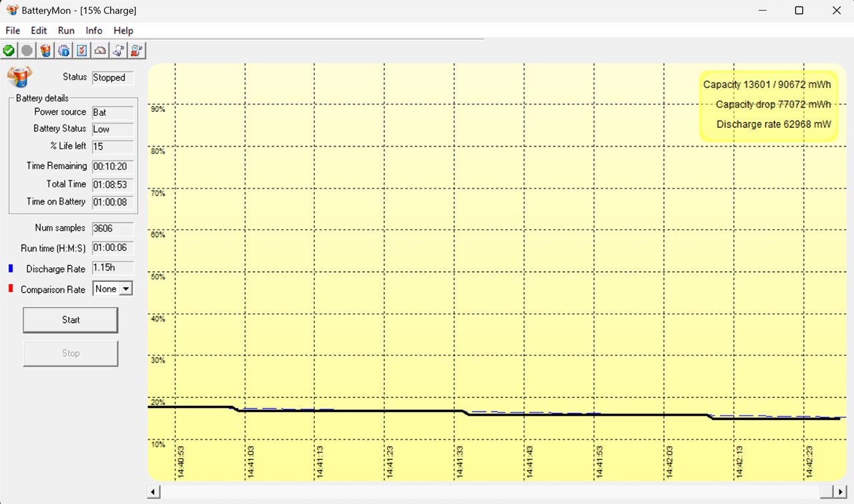Click the gray octagon stop icon

tap(27, 51)
